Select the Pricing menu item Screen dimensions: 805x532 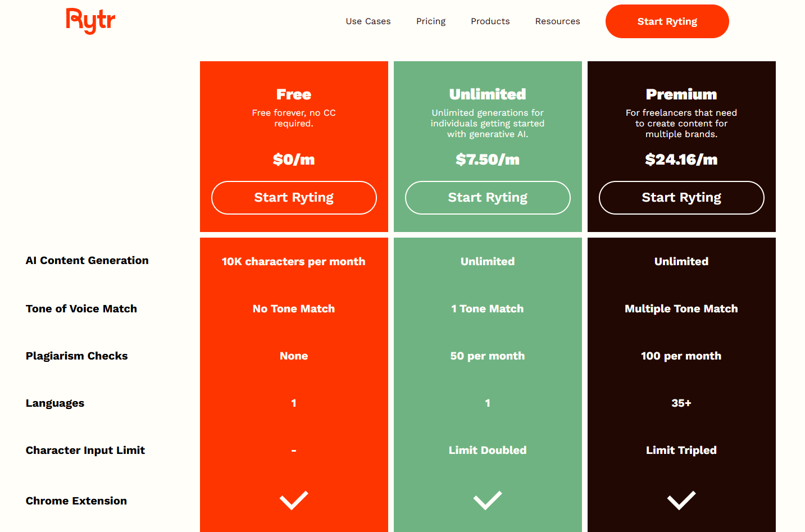tap(431, 21)
